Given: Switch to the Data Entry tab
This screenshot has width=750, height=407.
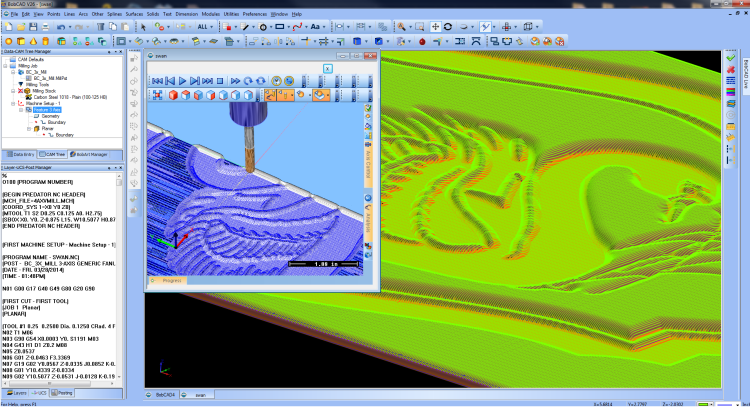Looking at the screenshot, I should (x=21, y=154).
